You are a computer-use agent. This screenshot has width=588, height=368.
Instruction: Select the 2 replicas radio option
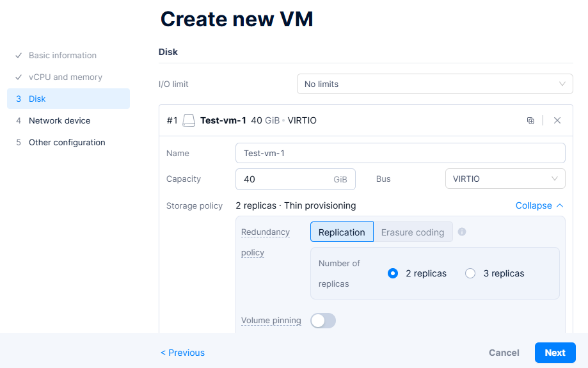393,273
